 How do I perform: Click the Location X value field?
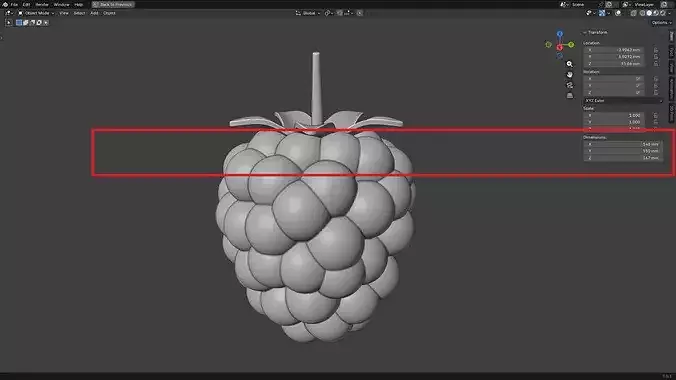coord(614,50)
